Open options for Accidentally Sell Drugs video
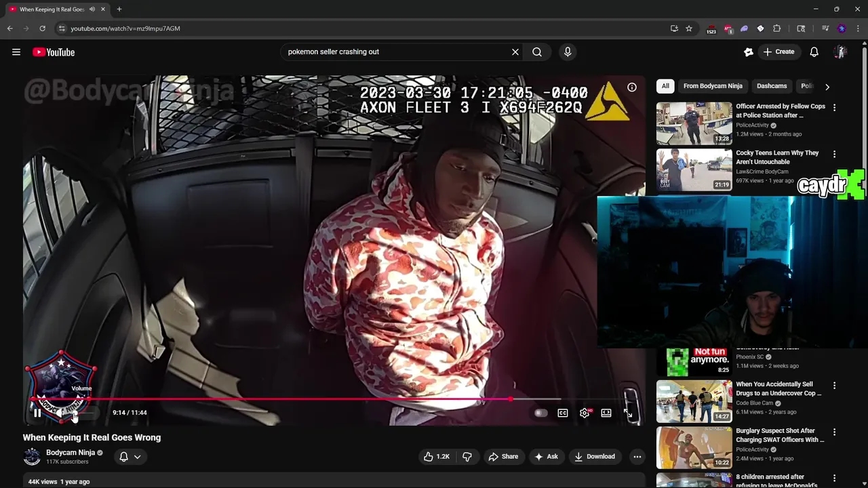The height and width of the screenshot is (488, 868). pos(834,385)
